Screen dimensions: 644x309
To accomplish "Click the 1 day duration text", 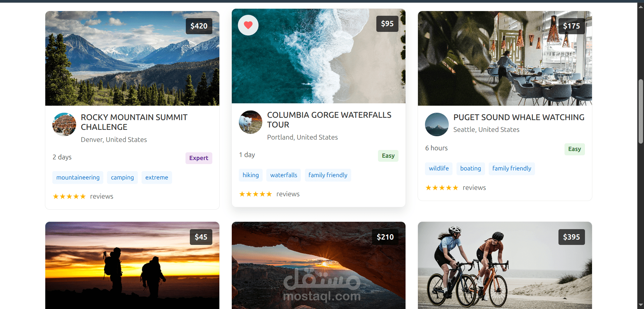I will (247, 155).
